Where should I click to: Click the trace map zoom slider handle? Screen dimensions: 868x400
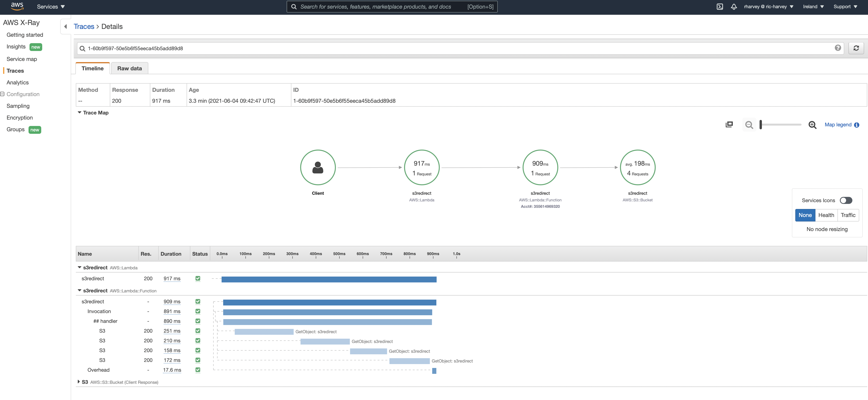coord(761,125)
